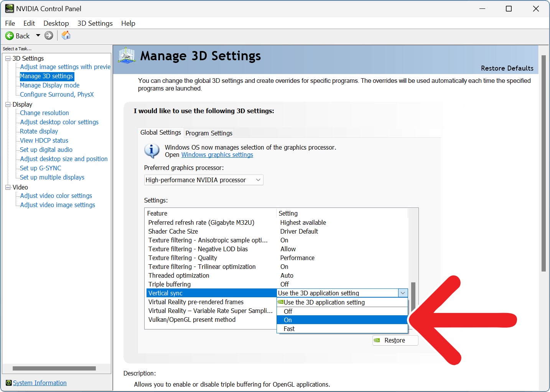Collapse the Video tree node
Image resolution: width=550 pixels, height=392 pixels.
8,187
